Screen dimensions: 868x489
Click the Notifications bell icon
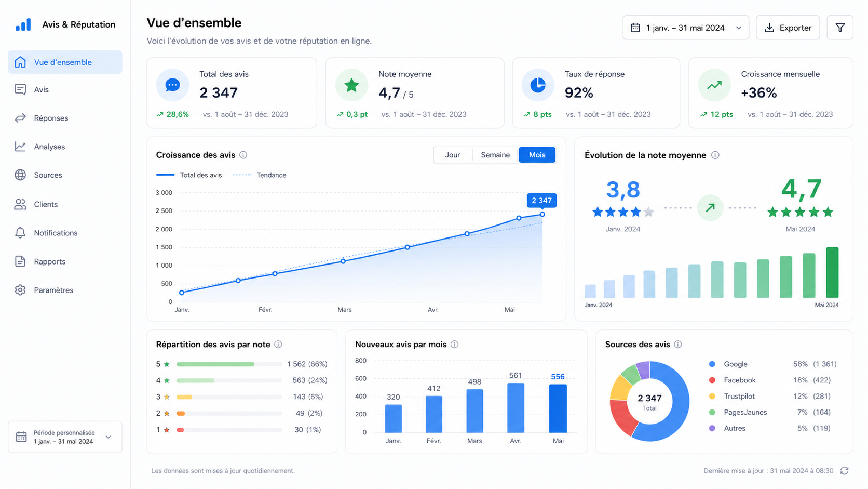[20, 233]
